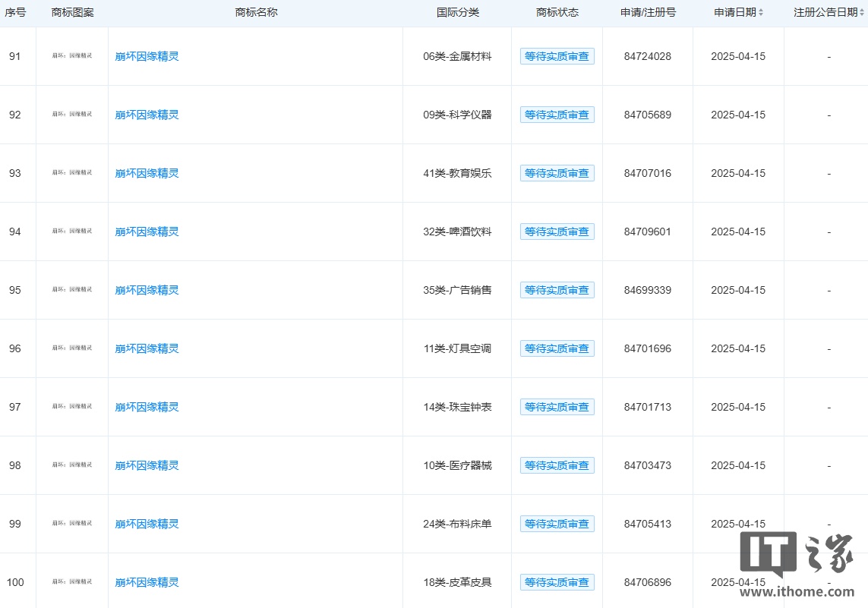The image size is (868, 608).
Task: Click the ithome watermark logo
Action: tap(797, 564)
